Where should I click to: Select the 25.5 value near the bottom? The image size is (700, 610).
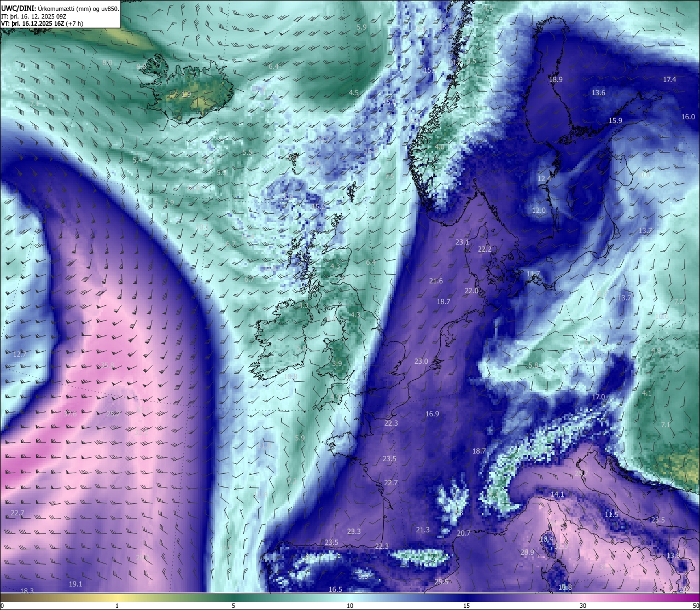pos(441,582)
